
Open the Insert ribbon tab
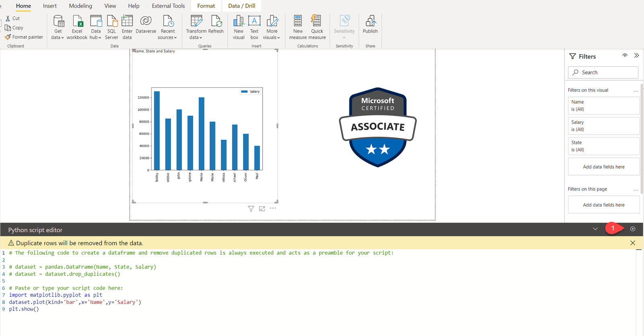pyautogui.click(x=50, y=6)
